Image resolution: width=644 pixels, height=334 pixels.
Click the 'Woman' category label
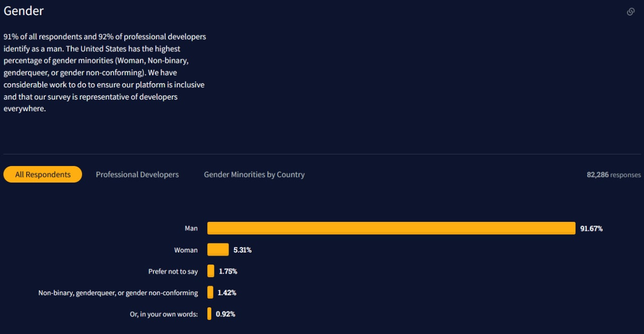(186, 250)
